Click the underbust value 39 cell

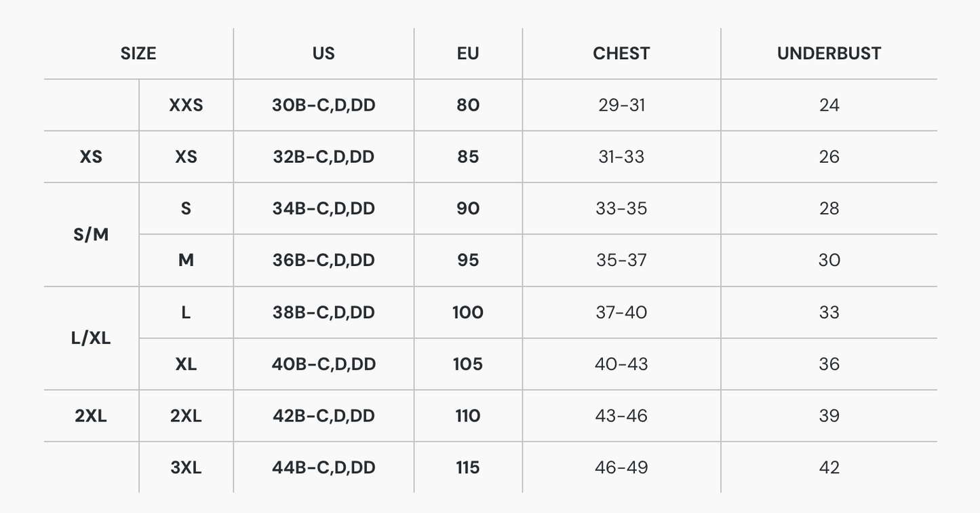pos(829,416)
